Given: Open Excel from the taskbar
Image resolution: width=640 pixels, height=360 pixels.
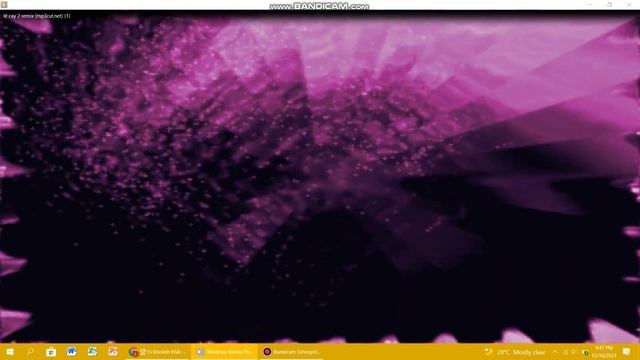Looking at the screenshot, I should tap(92, 351).
